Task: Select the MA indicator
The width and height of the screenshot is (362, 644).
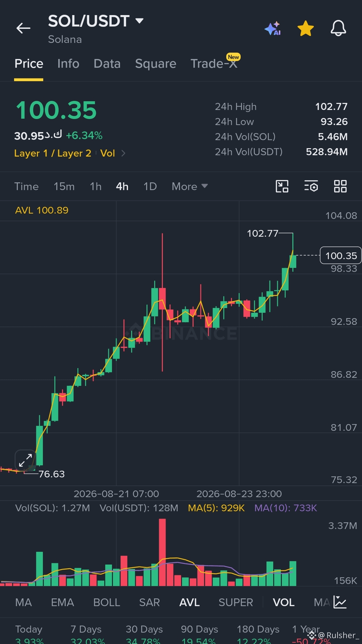Action: [23, 602]
